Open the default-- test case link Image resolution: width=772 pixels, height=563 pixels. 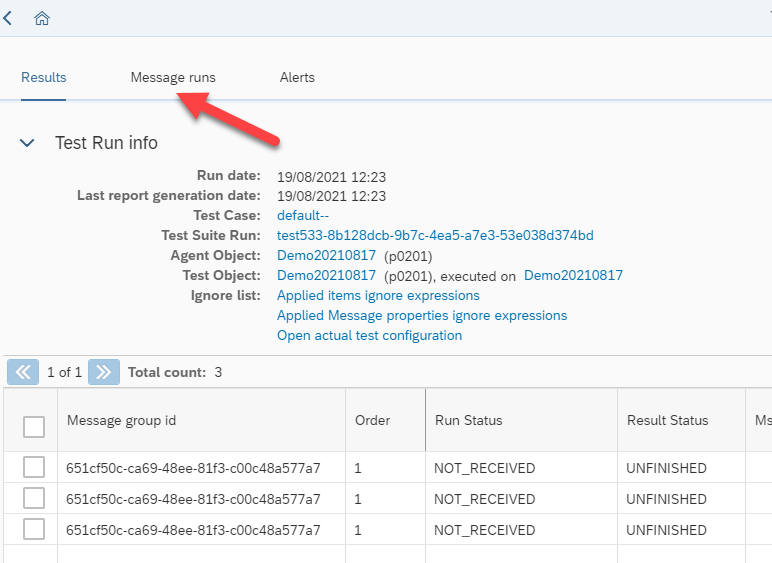303,216
